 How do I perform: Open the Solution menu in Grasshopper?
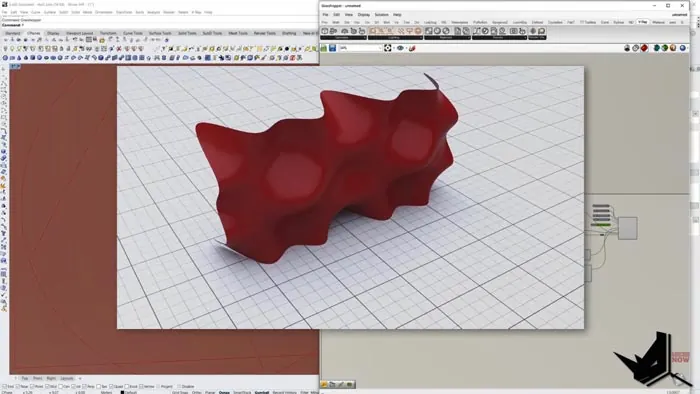click(x=382, y=15)
